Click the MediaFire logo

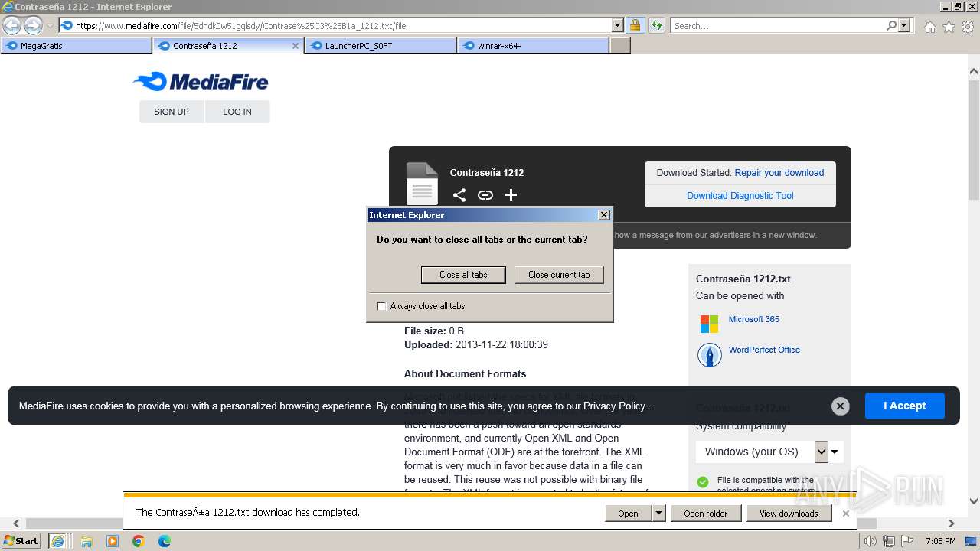tap(201, 81)
